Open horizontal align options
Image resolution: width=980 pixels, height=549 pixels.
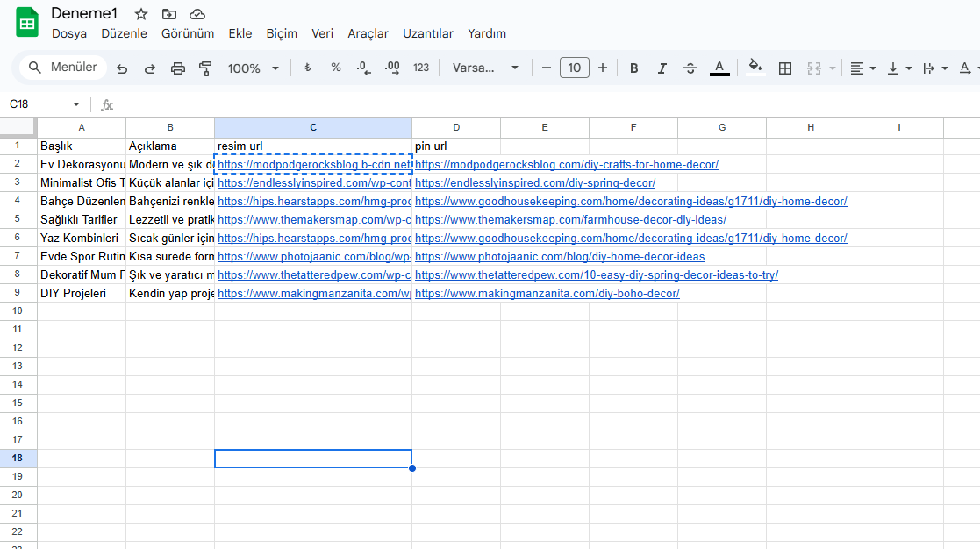pyautogui.click(x=863, y=68)
